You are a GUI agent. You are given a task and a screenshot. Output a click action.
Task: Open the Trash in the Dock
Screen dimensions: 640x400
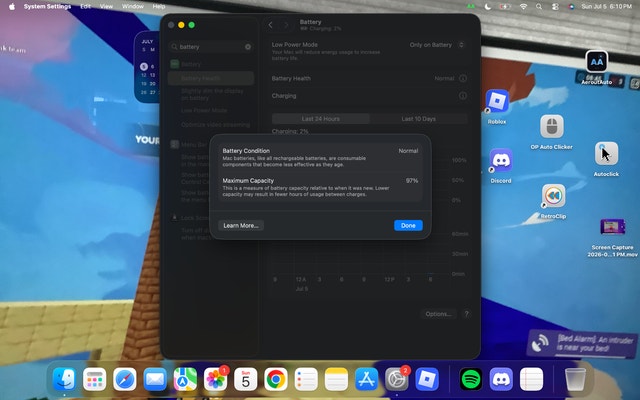pos(576,379)
